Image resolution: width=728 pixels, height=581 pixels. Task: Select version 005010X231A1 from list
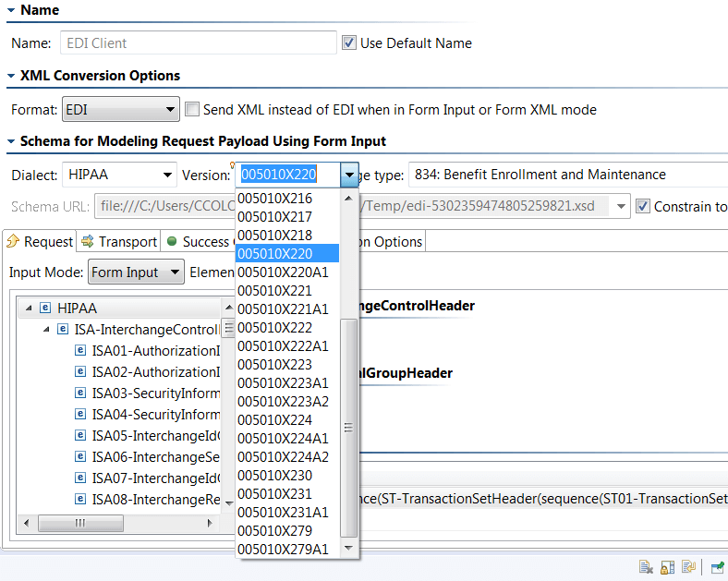click(287, 513)
